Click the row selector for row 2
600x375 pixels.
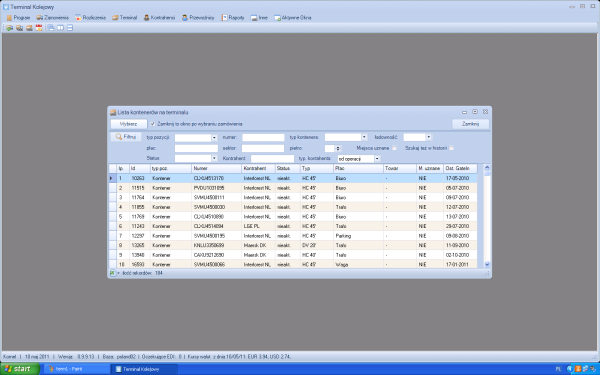coord(112,188)
